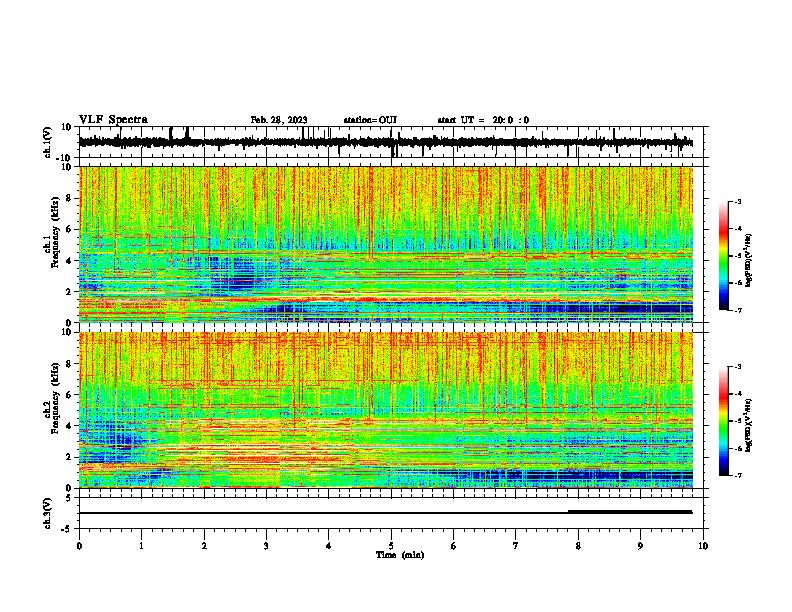Click the "-5" tick on ch.1 colorbar
792x612 pixels.
pyautogui.click(x=738, y=256)
